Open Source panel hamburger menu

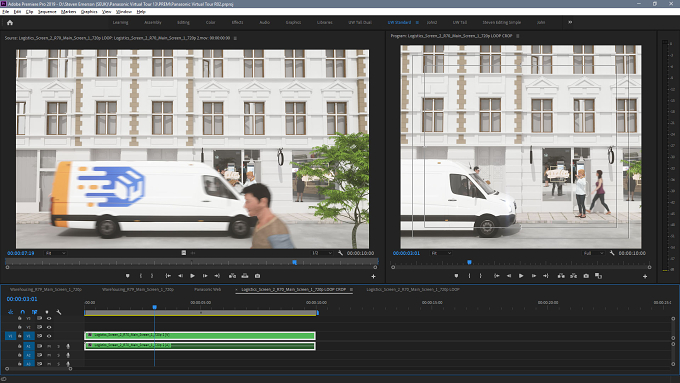point(235,38)
